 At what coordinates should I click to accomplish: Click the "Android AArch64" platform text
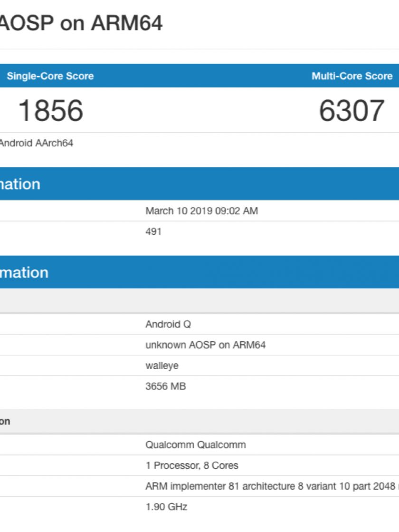(x=37, y=143)
